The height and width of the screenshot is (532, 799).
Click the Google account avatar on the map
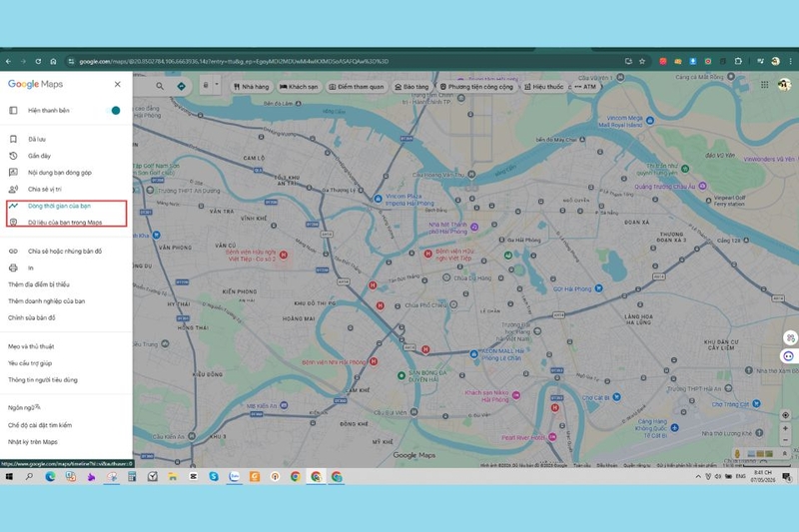tap(784, 85)
